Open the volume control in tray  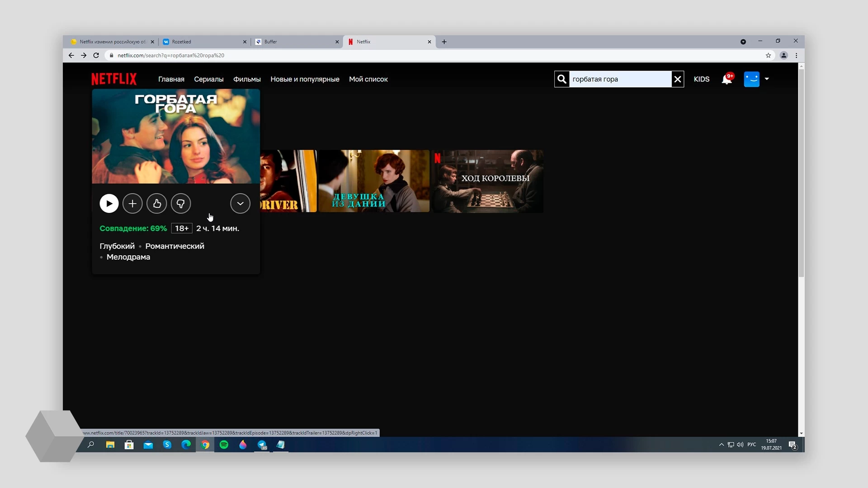740,445
